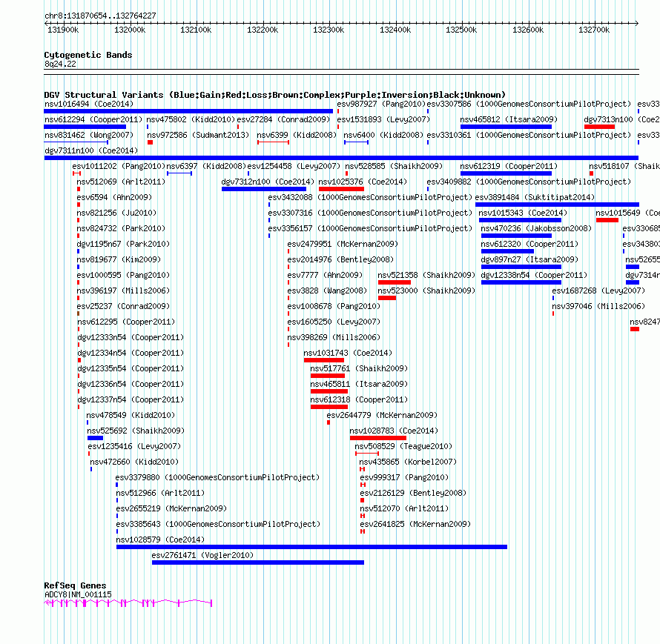Click the nsv1028783 (Coe2014) label

[x=394, y=431]
